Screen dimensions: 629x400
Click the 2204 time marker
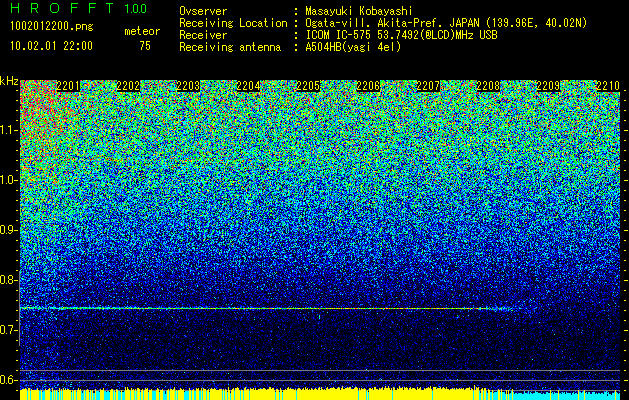tap(248, 86)
